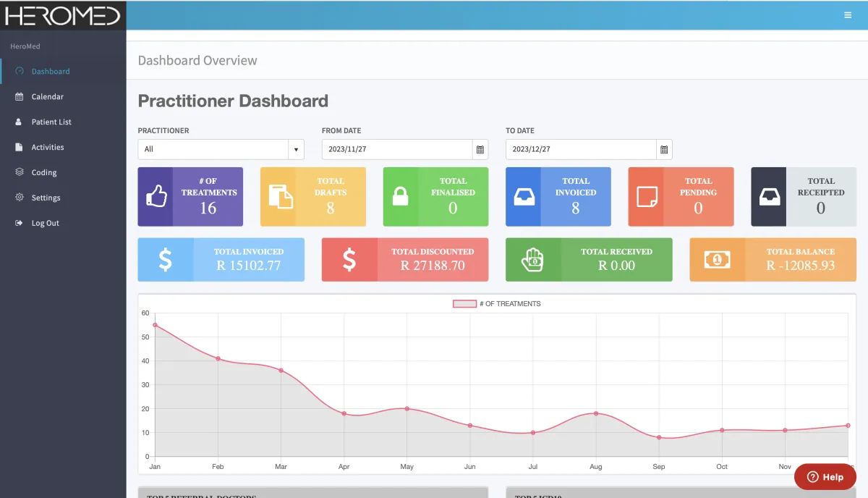Viewport: 868px width, 498px height.
Task: Click the Dashboard gauge icon
Action: pyautogui.click(x=20, y=71)
